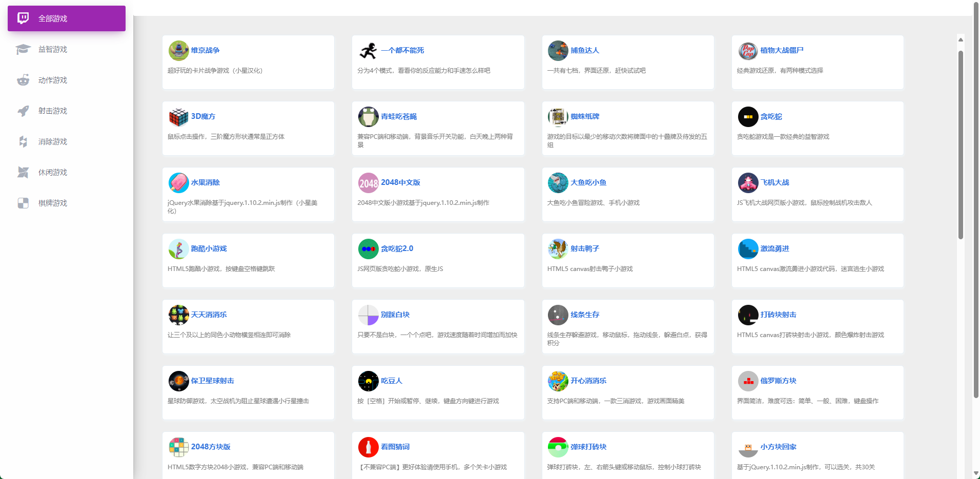Open the 贪吃蛇2.0 title link
Image resolution: width=980 pixels, height=479 pixels.
pos(397,248)
